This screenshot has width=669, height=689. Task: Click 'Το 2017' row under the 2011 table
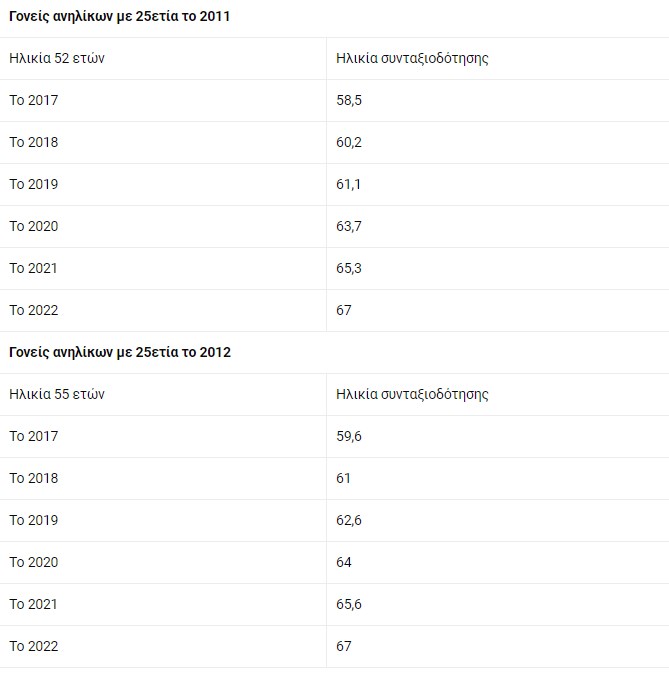point(34,100)
